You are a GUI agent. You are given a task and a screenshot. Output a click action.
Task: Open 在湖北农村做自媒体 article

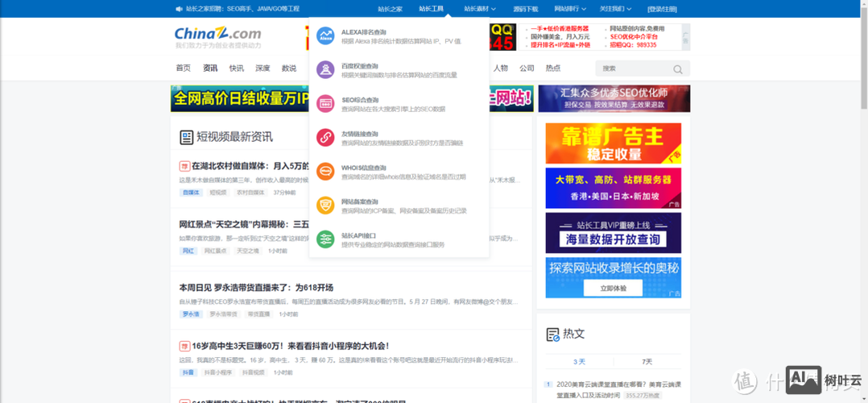[250, 166]
